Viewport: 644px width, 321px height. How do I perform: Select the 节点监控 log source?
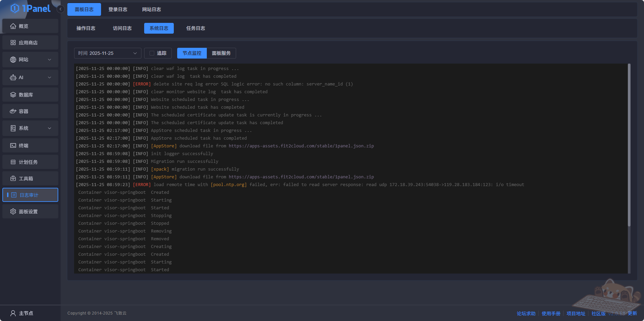[x=192, y=53]
